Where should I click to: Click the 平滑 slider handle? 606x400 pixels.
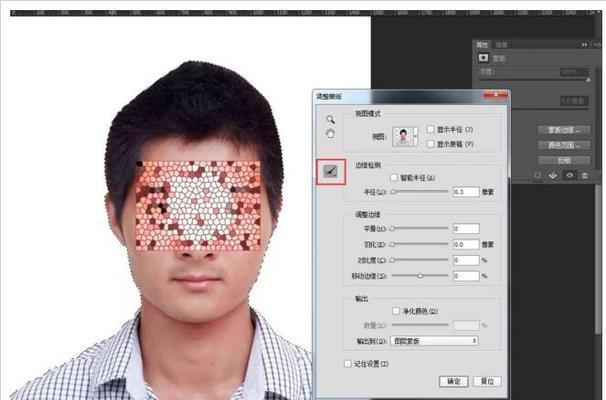[x=392, y=229]
